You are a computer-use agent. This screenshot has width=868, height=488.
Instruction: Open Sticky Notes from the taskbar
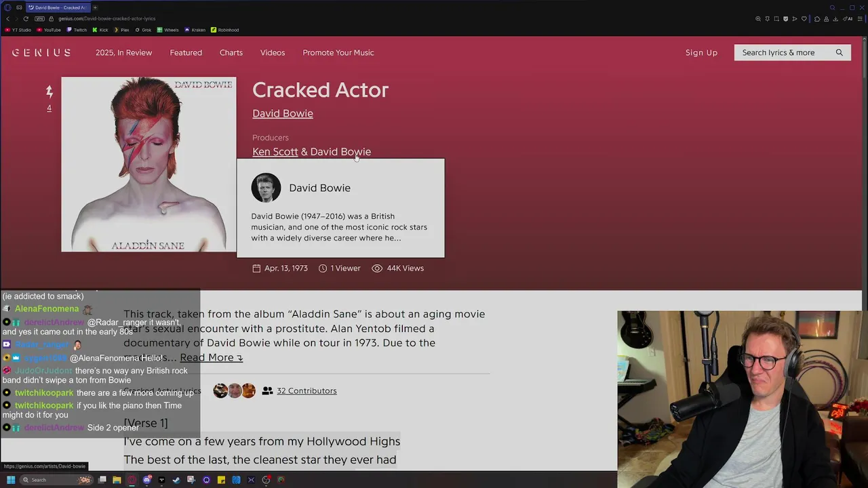click(221, 480)
